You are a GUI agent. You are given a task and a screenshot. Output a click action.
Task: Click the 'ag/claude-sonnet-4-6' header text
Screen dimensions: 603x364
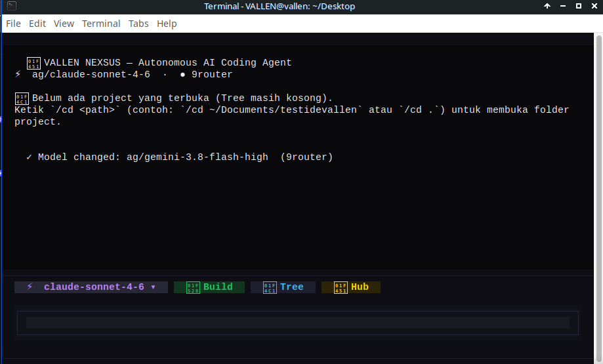pyautogui.click(x=91, y=75)
